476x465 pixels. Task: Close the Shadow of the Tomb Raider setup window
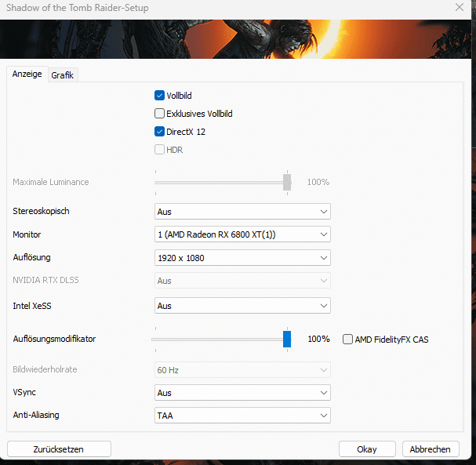coord(460,7)
